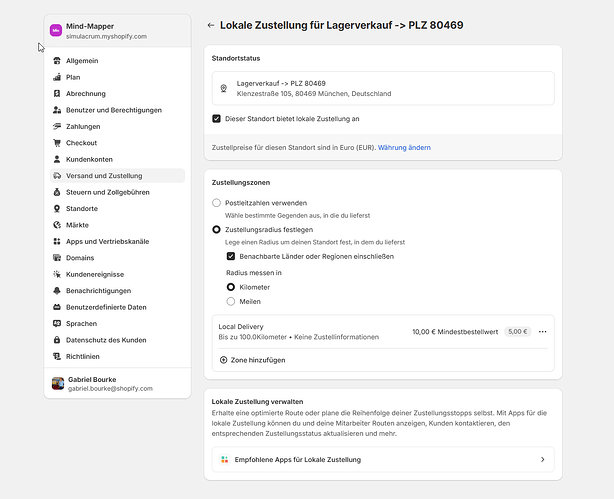Choose Meilen as radius unit
614x499 pixels.
click(231, 301)
